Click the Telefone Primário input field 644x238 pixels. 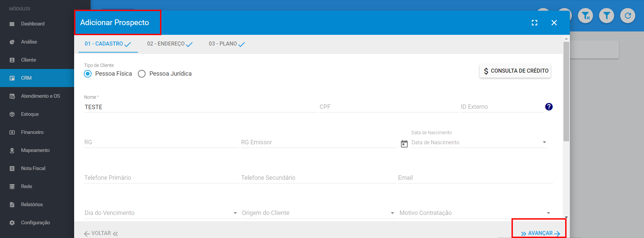161,178
